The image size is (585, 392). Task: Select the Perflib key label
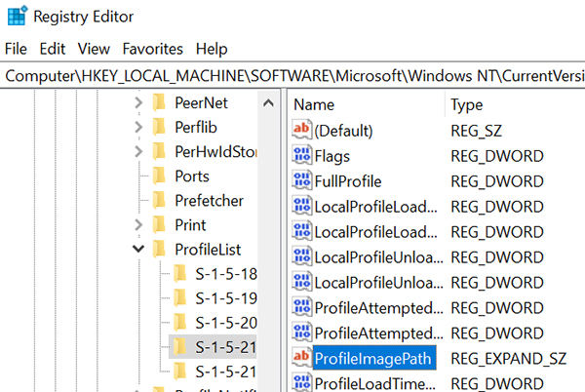[196, 127]
